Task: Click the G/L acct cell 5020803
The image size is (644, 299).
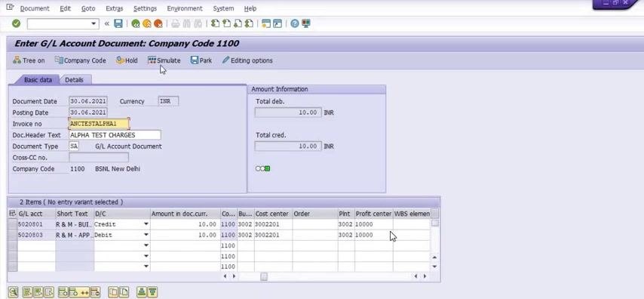Action: (36, 235)
